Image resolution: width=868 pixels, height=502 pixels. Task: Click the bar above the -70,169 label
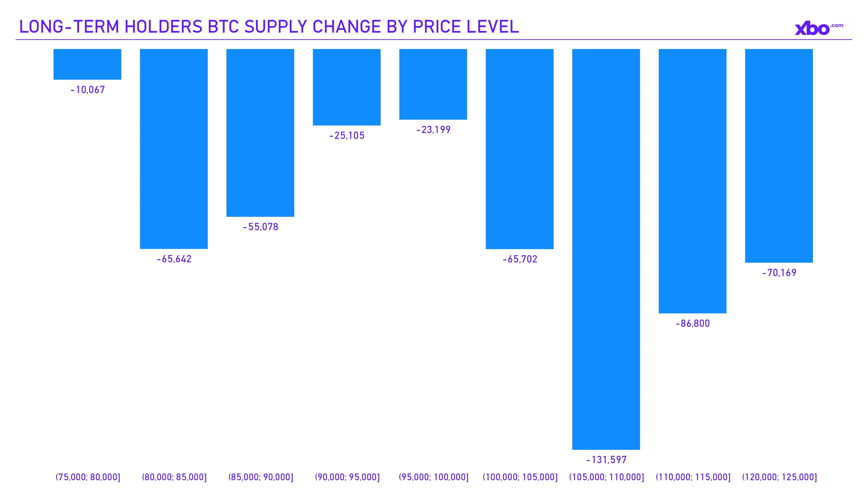click(x=779, y=155)
